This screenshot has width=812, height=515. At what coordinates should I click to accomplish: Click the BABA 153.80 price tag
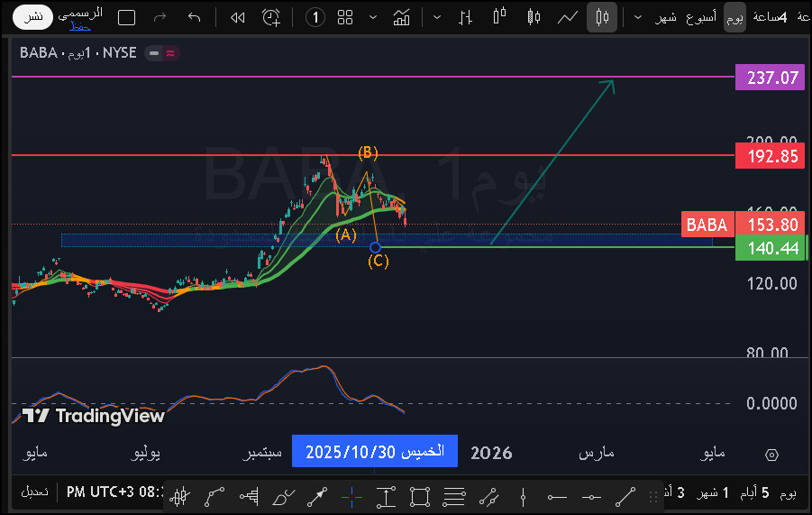tap(743, 225)
